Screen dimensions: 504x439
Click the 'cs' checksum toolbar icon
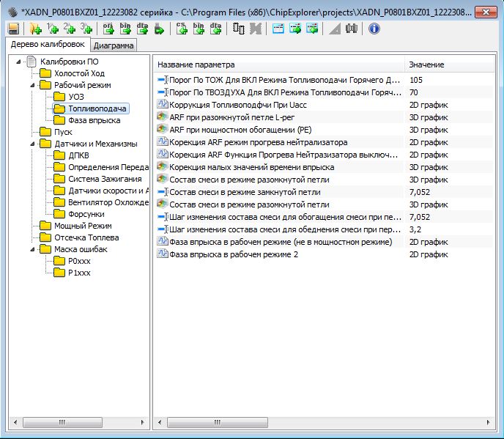182,29
